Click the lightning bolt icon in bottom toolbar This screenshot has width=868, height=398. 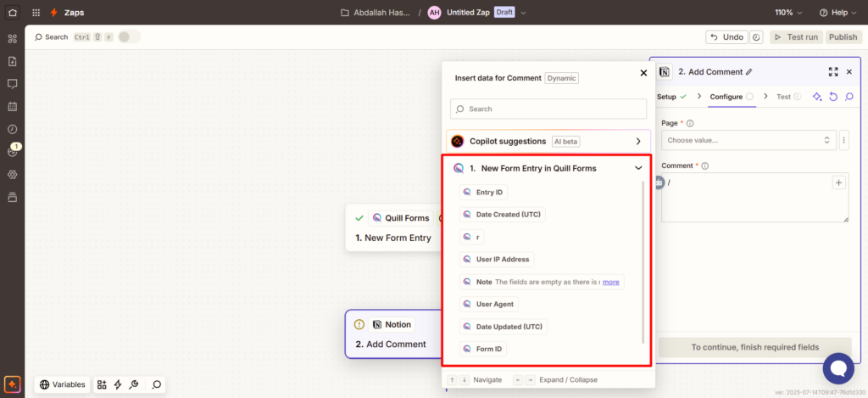coord(117,384)
